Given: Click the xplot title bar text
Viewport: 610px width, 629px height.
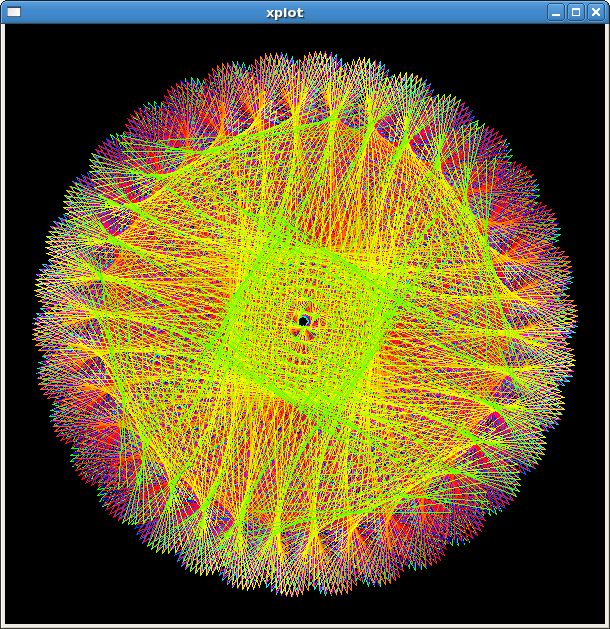Looking at the screenshot, I should click(285, 13).
